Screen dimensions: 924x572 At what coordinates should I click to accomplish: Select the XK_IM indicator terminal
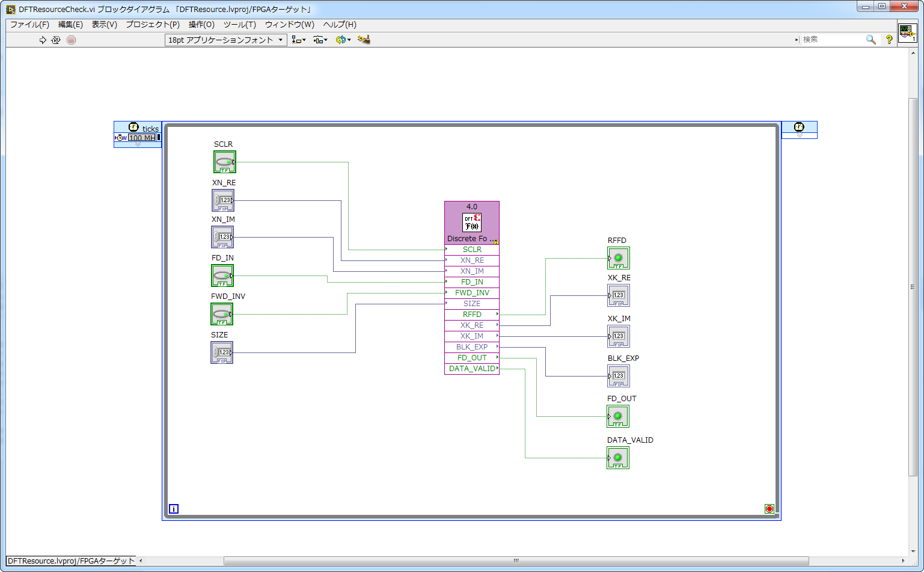click(x=619, y=336)
